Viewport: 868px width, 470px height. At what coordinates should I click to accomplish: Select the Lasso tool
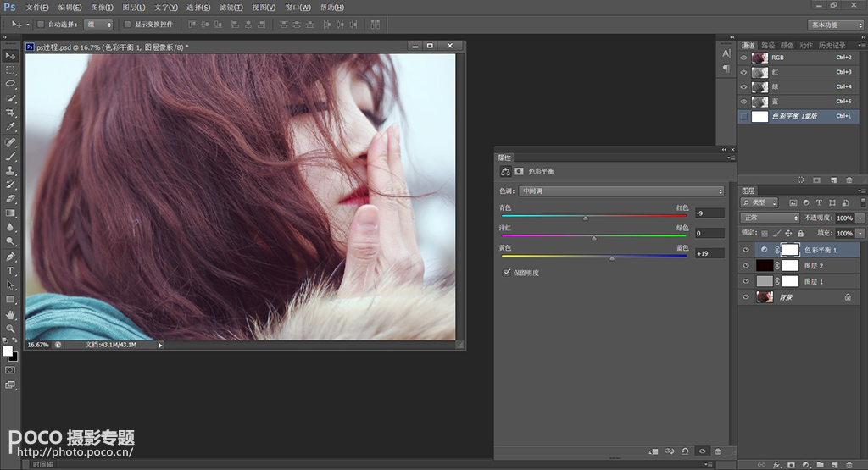click(x=10, y=84)
